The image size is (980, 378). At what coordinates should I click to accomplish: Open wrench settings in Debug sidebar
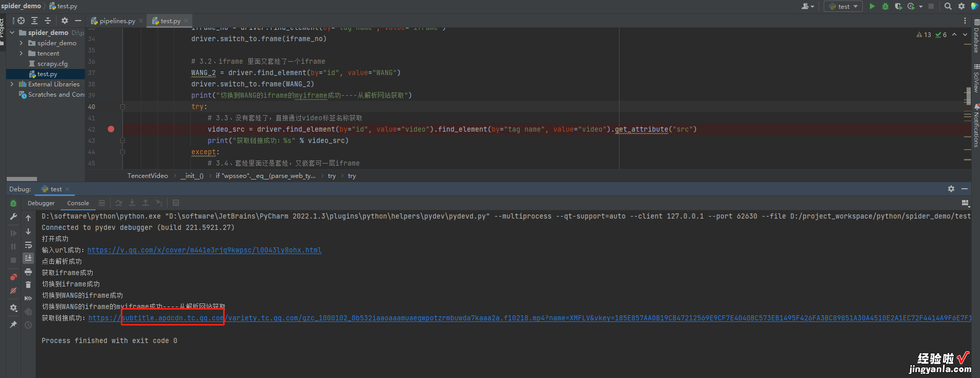pyautogui.click(x=13, y=217)
